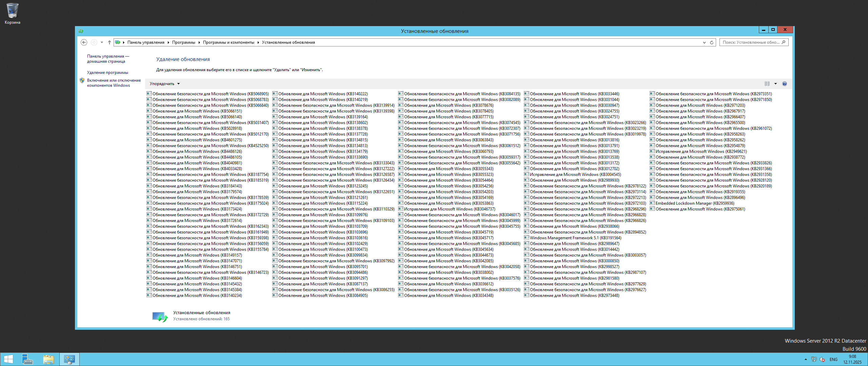This screenshot has width=868, height=366.
Task: Open the Help question mark icon
Action: pos(784,84)
